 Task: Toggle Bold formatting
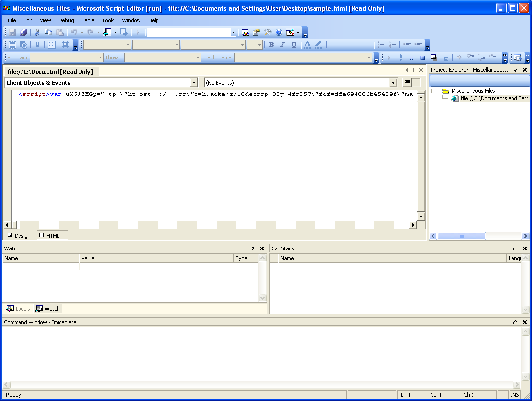(x=271, y=45)
